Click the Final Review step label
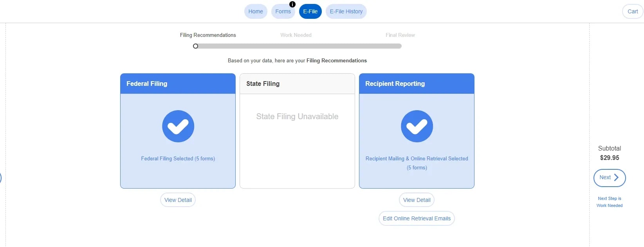The image size is (644, 247). click(400, 35)
